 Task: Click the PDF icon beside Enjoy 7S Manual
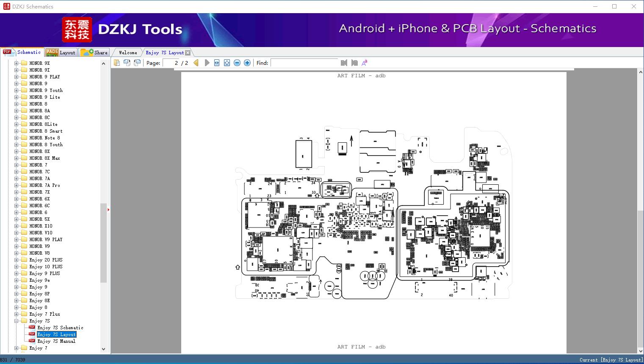pyautogui.click(x=32, y=341)
